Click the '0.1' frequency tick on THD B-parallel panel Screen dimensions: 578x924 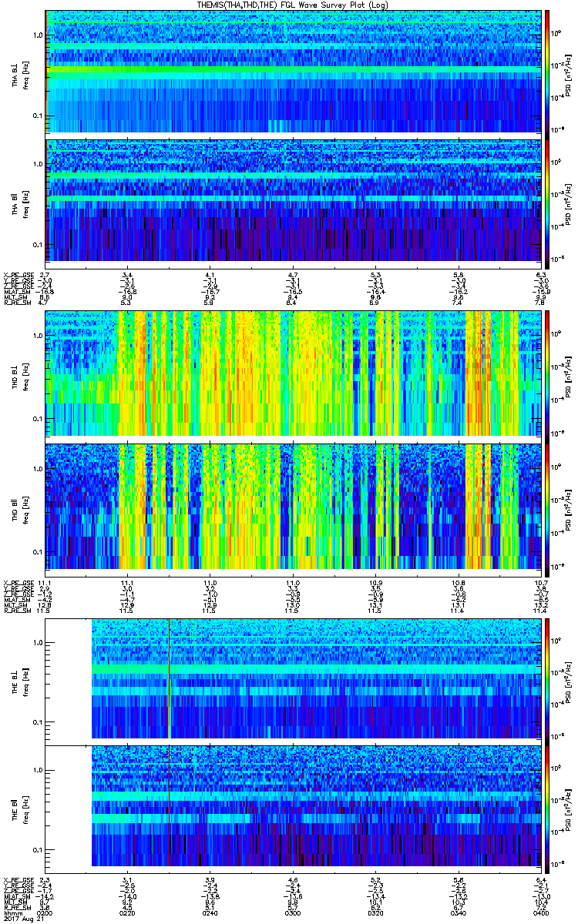[x=38, y=552]
